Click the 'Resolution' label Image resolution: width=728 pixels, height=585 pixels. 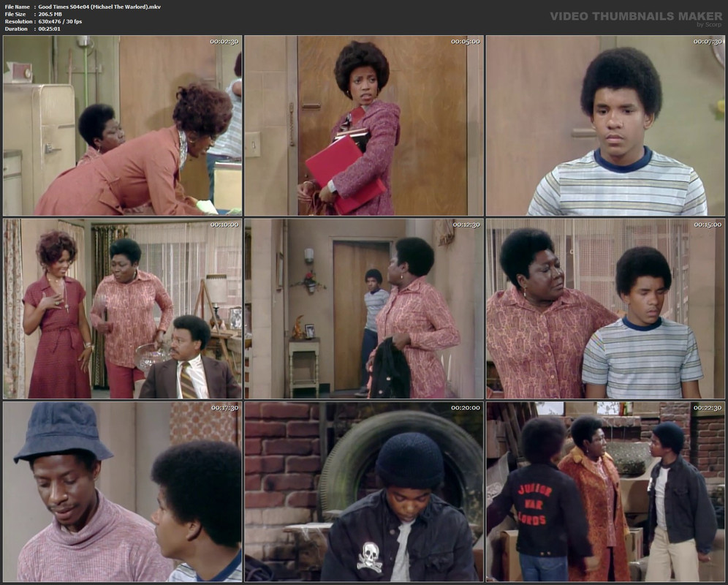(x=18, y=21)
